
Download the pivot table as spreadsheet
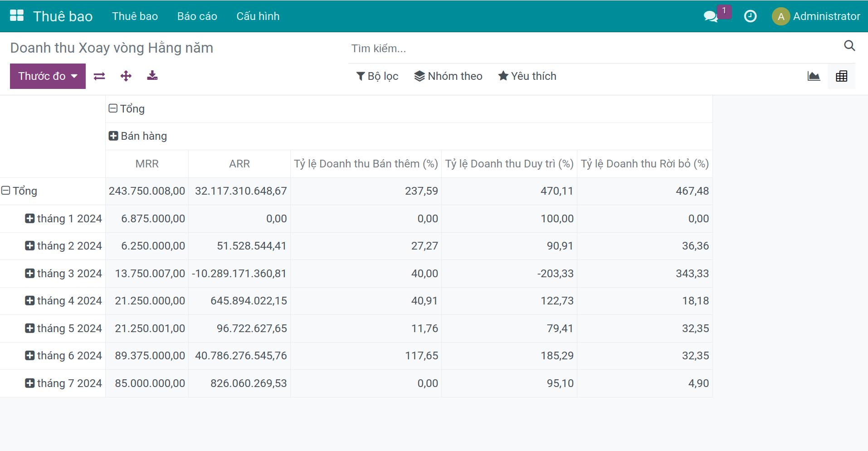pyautogui.click(x=152, y=76)
